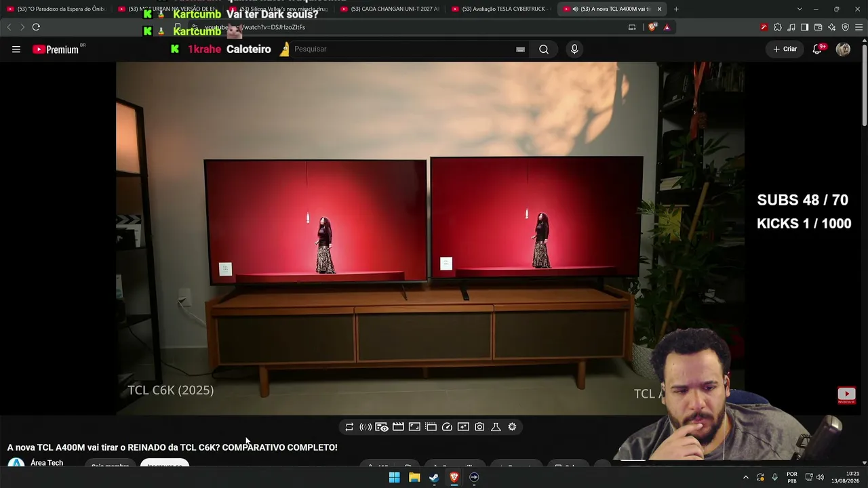The image size is (868, 488).
Task: Open the Área Tech channel name
Action: (x=47, y=463)
